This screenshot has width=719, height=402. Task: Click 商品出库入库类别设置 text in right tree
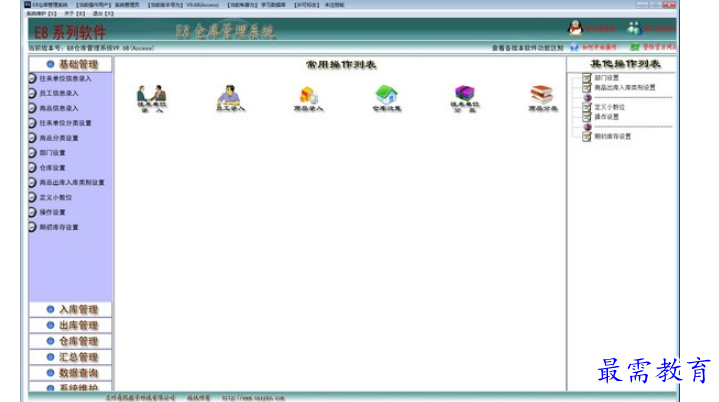625,87
